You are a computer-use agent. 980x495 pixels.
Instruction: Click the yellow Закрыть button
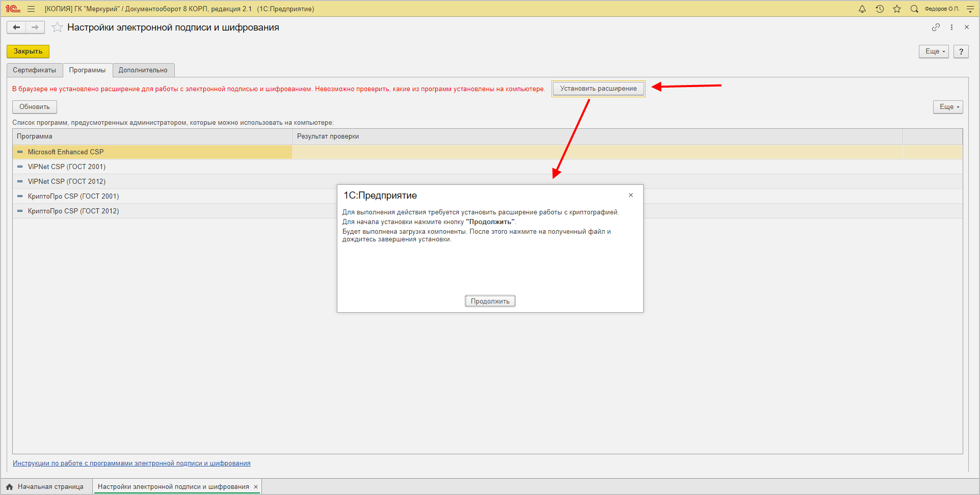pos(28,51)
